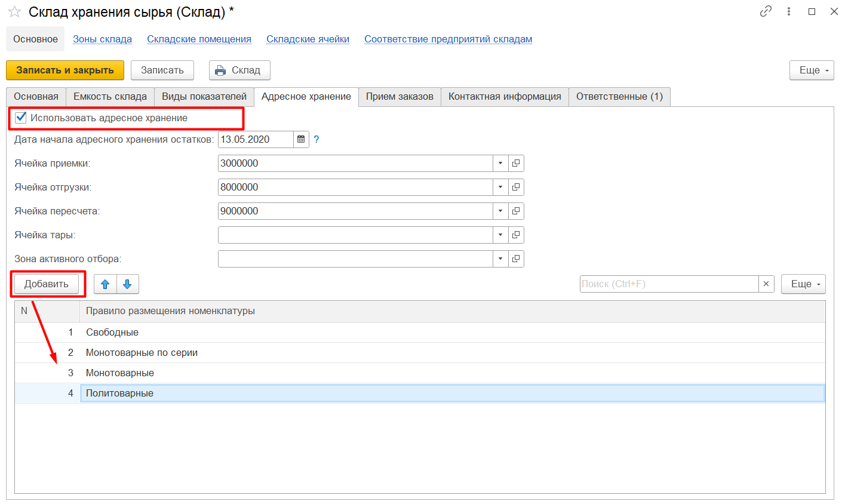Screen dimensions: 845x504
Task: Add window to favorites with star icon
Action: click(14, 12)
